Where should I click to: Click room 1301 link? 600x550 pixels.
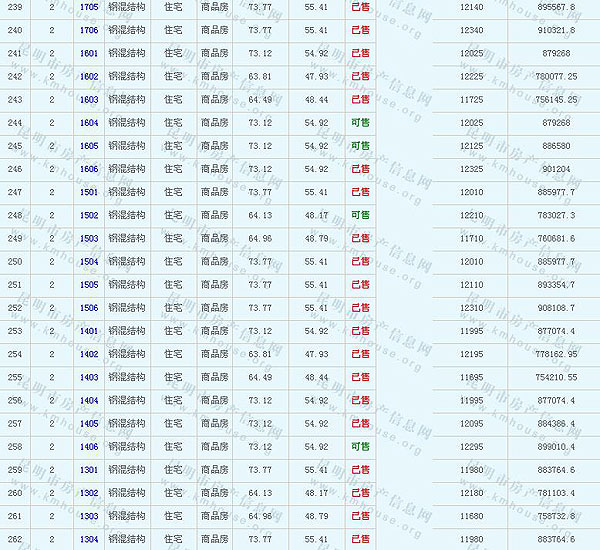coord(89,470)
